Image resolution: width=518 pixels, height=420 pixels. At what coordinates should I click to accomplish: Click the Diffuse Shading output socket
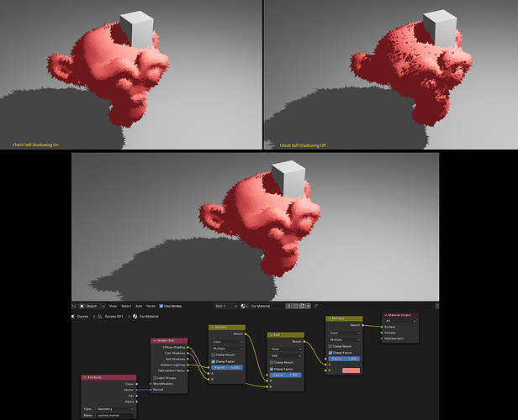tap(188, 347)
